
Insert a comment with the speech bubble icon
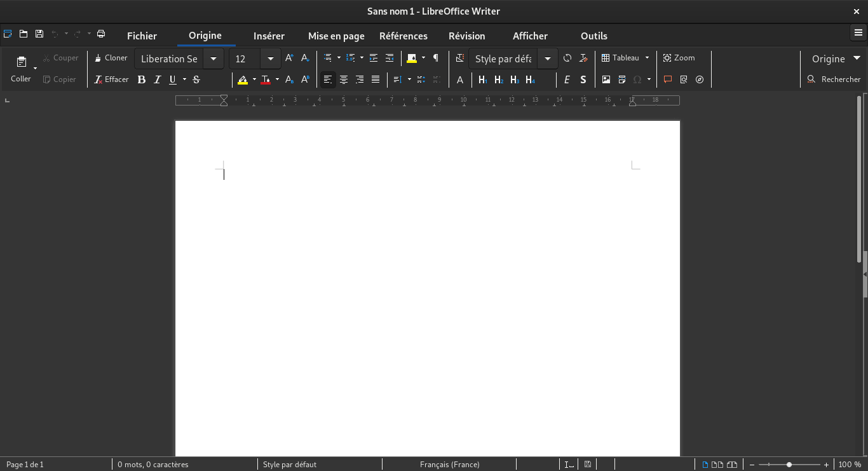click(x=668, y=79)
